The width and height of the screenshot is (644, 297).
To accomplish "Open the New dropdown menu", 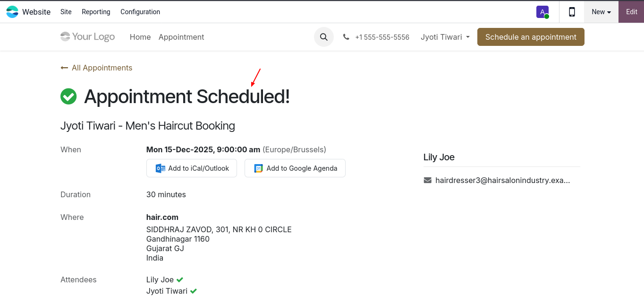I will pyautogui.click(x=601, y=12).
